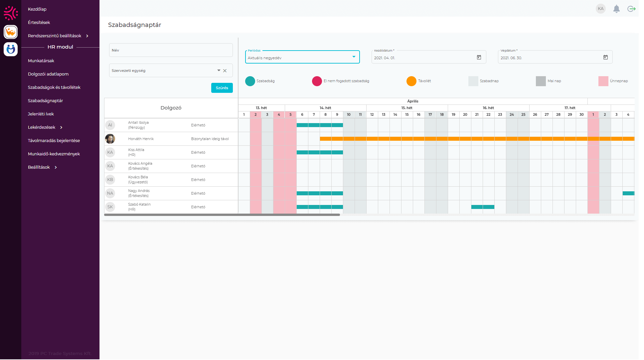
Task: Click the teal Szabadság legend swatch
Action: click(250, 81)
